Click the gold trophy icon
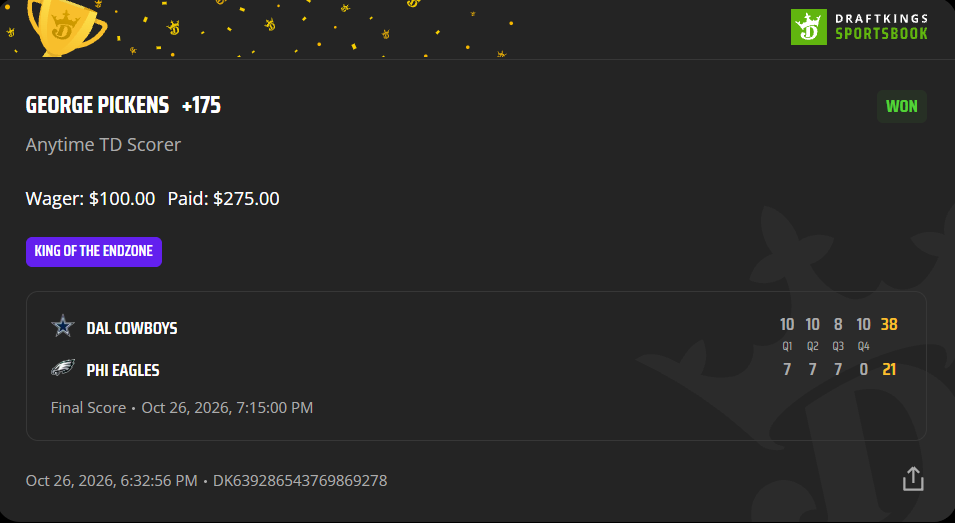This screenshot has height=523, width=955. 68,25
